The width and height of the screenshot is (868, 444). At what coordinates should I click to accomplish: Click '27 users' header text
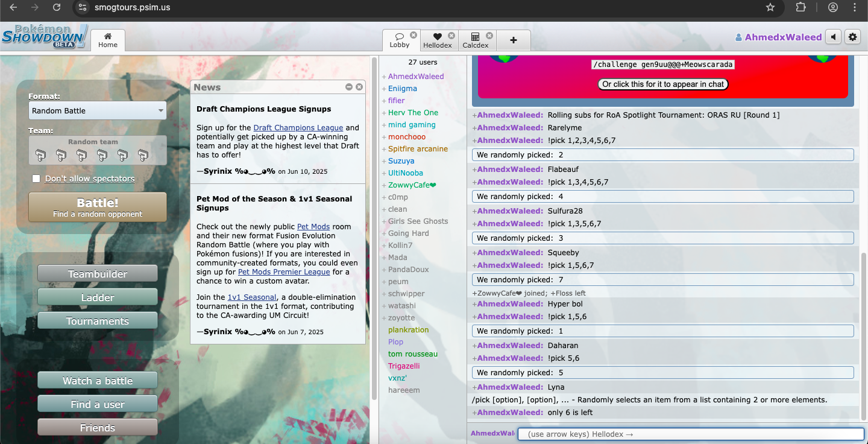click(423, 62)
